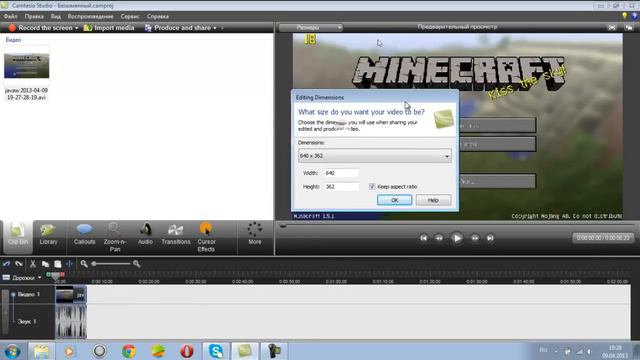Click the Height input field
Screen dimensions: 640x360
342,187
